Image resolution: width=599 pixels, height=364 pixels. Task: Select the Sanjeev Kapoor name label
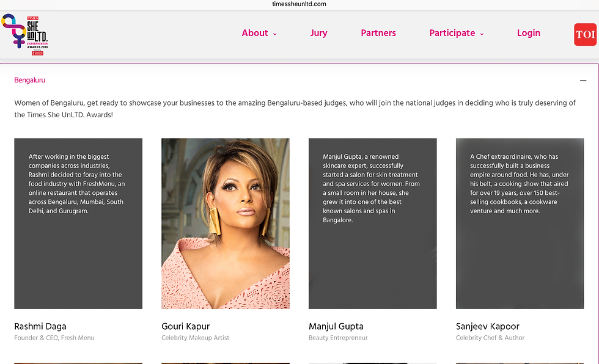coord(488,326)
